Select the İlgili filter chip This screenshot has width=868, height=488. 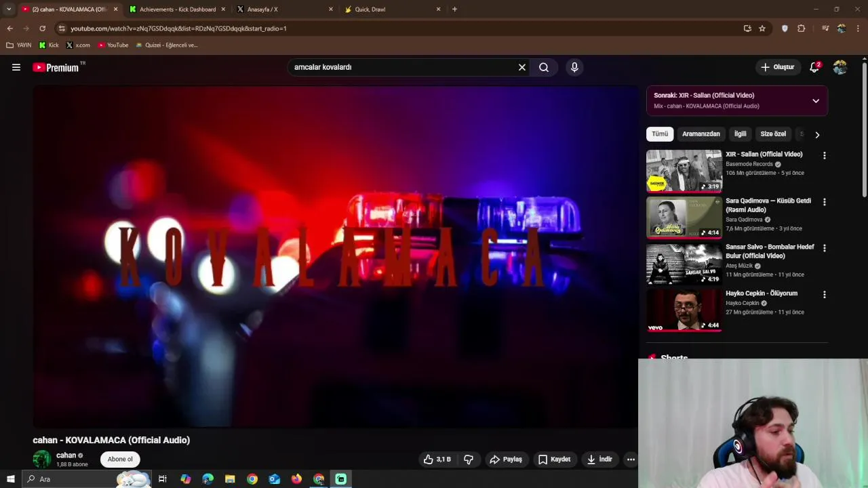point(740,134)
